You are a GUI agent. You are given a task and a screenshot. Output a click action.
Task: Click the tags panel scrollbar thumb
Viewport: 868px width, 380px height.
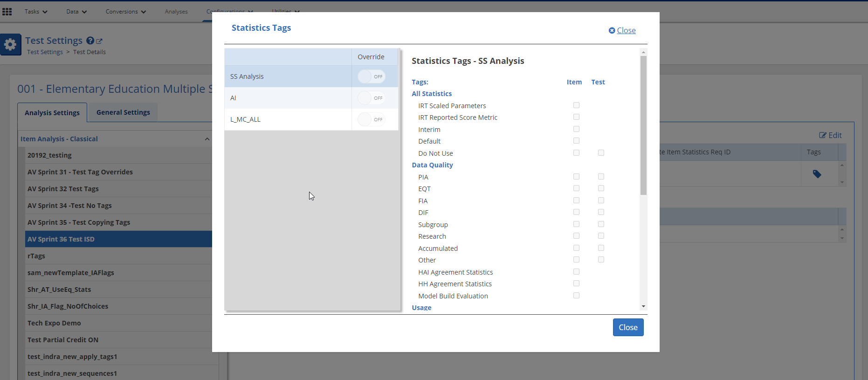pos(643,125)
